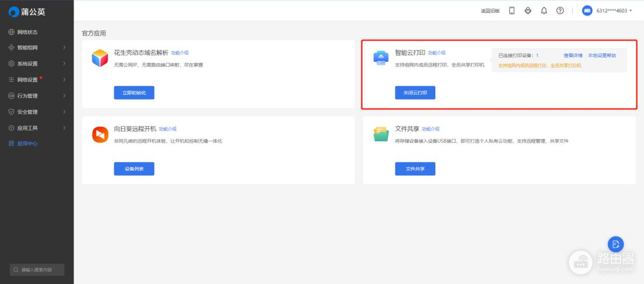
Task: Click the help question mark icon
Action: coord(560,11)
